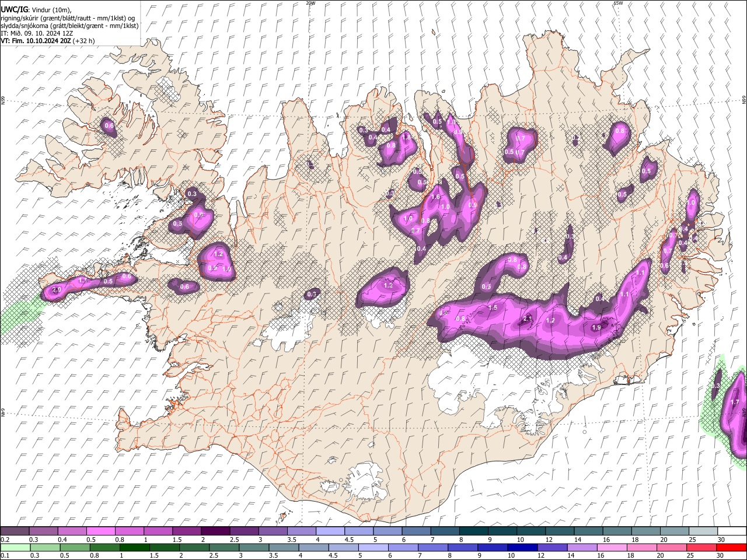This screenshot has width=747, height=560.
Task: Click the '20W' longitude label at map top
Action: [310, 3]
